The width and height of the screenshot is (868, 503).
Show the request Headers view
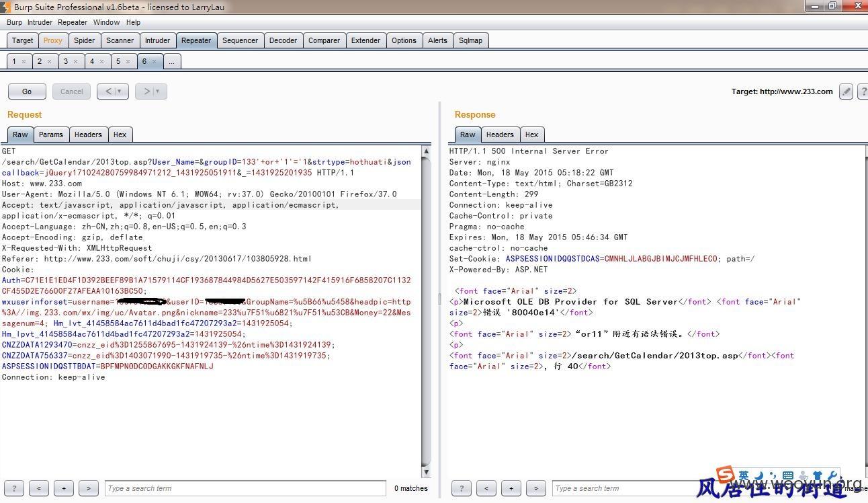click(88, 134)
